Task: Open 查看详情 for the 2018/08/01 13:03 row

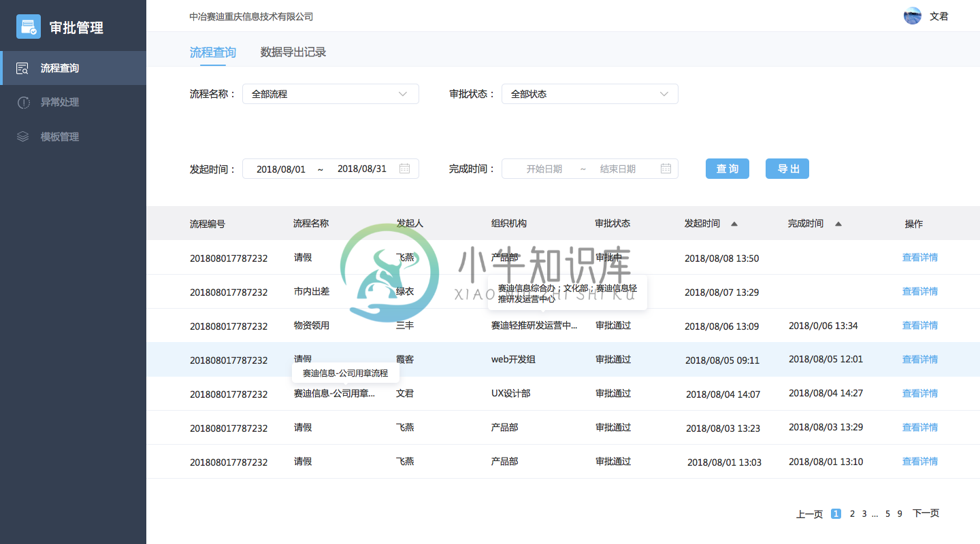Action: pos(920,462)
